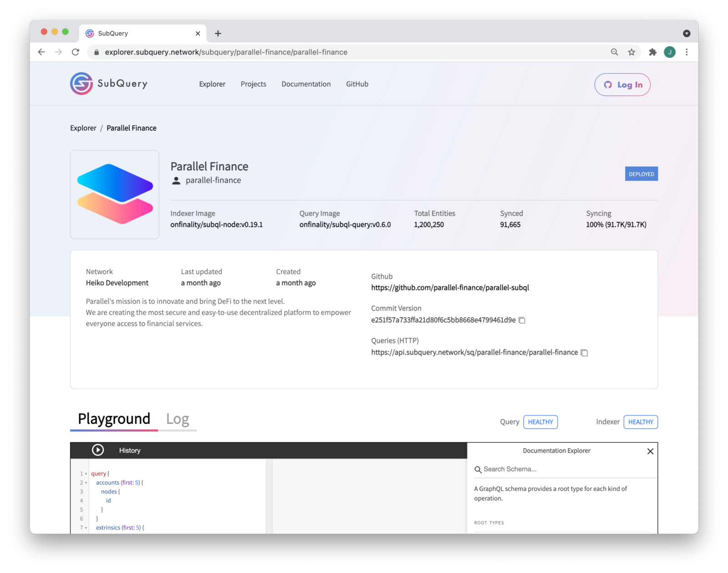Click the parallel-finance owner name

213,180
